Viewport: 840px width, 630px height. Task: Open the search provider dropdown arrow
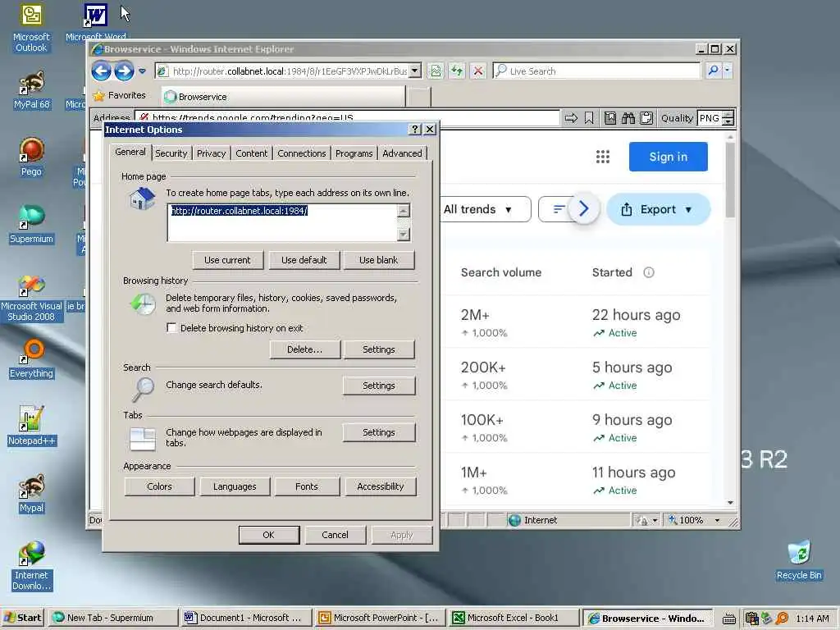tap(727, 71)
